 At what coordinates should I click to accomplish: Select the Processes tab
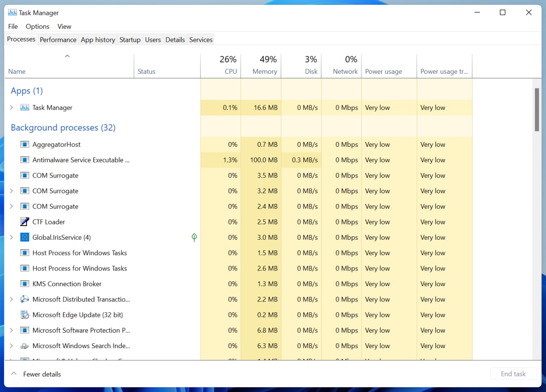(x=21, y=39)
